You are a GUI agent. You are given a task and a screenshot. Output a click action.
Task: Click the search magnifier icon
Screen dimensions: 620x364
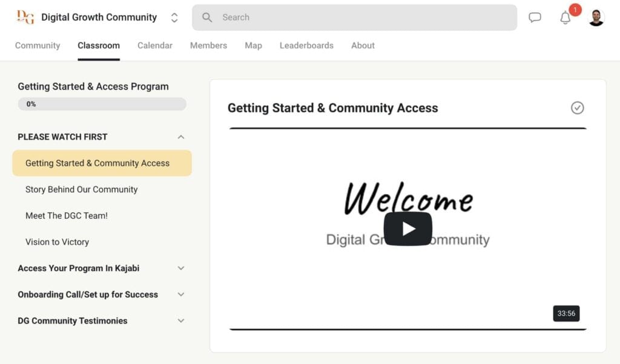coord(207,18)
